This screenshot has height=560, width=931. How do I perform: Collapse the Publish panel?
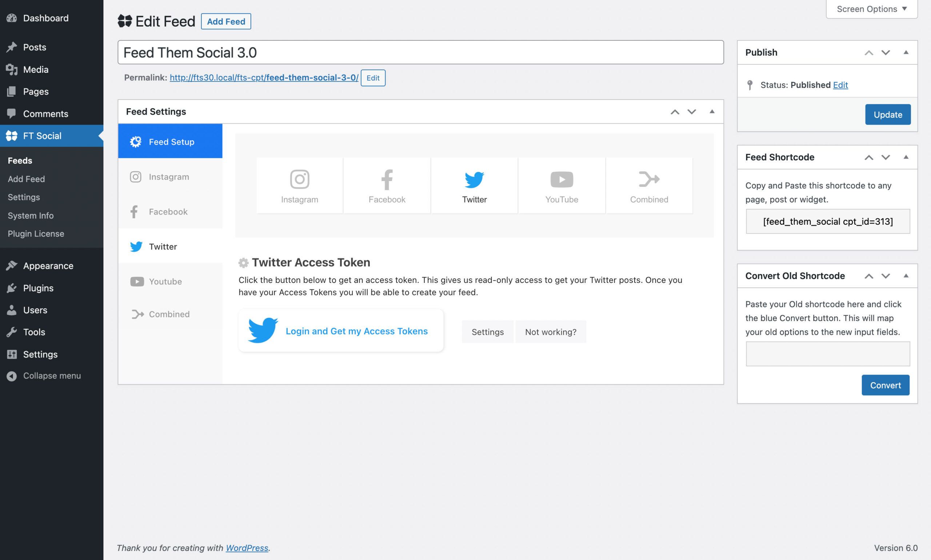[906, 52]
